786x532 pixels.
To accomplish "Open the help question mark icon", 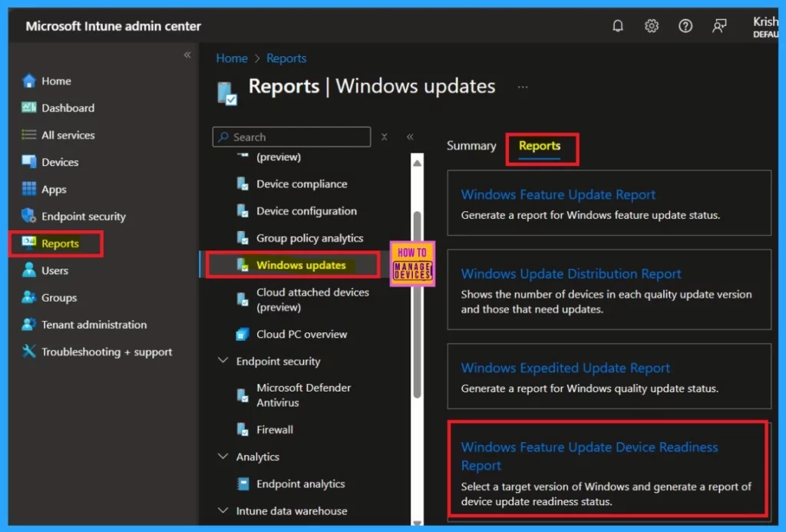I will point(685,25).
